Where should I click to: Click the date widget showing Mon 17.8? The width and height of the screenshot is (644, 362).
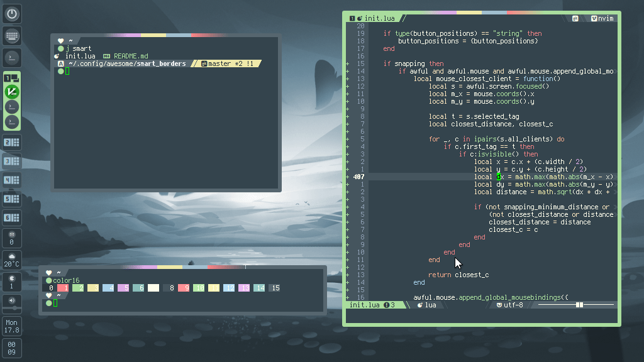[x=12, y=326]
